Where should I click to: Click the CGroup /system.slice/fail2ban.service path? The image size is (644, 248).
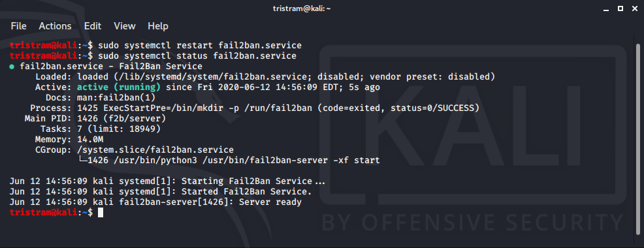tap(155, 150)
